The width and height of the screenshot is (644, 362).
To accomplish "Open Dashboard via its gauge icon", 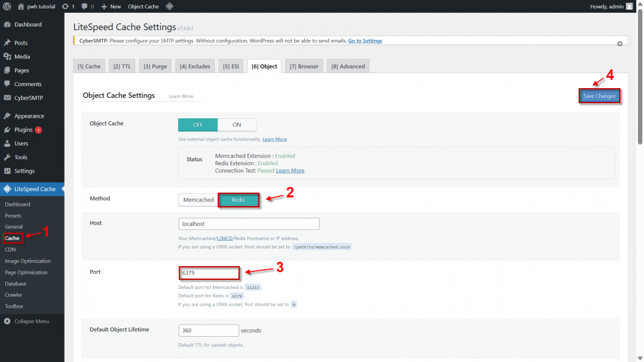I will point(7,24).
